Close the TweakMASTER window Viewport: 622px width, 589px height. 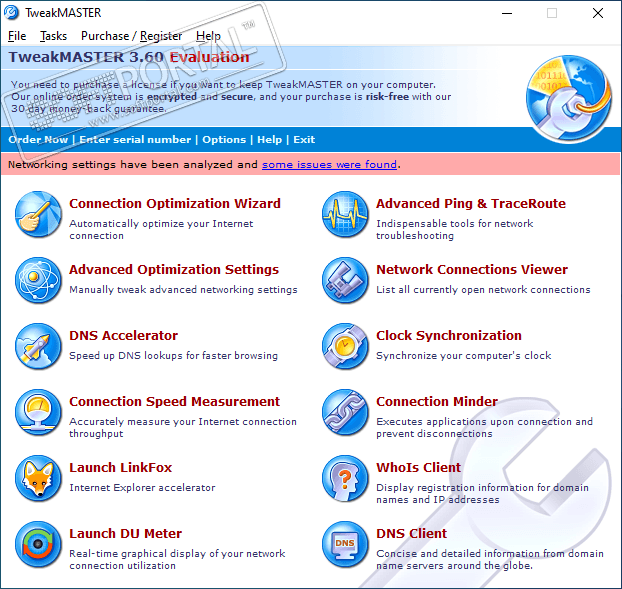tap(598, 13)
